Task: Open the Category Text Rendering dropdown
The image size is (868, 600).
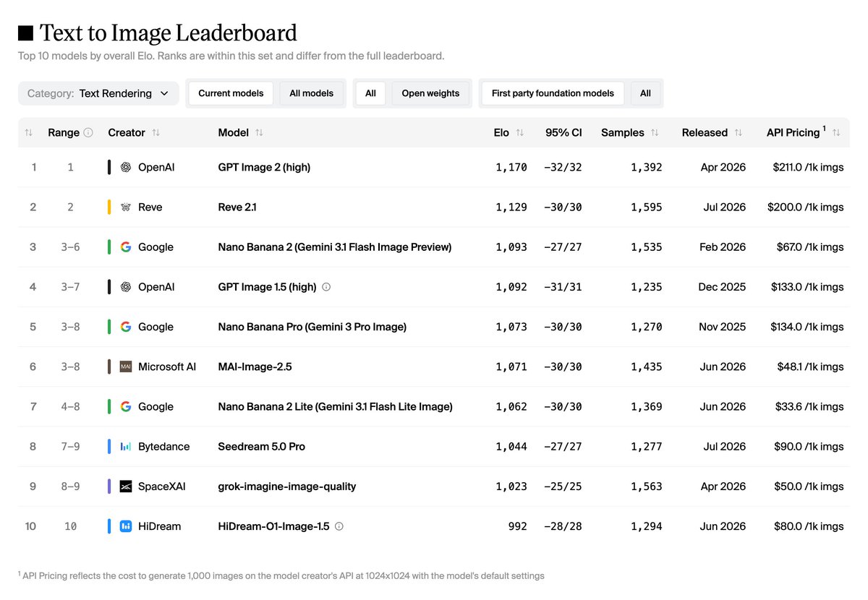Action: (x=98, y=93)
